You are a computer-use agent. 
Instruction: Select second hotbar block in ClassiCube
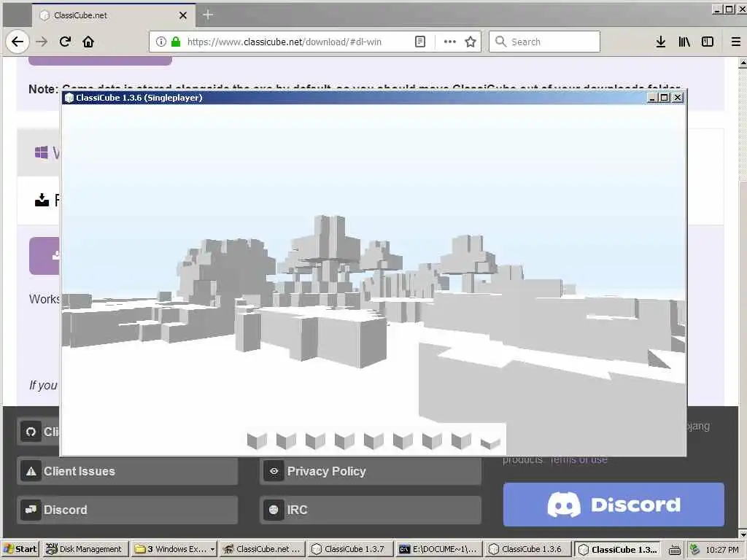click(286, 440)
